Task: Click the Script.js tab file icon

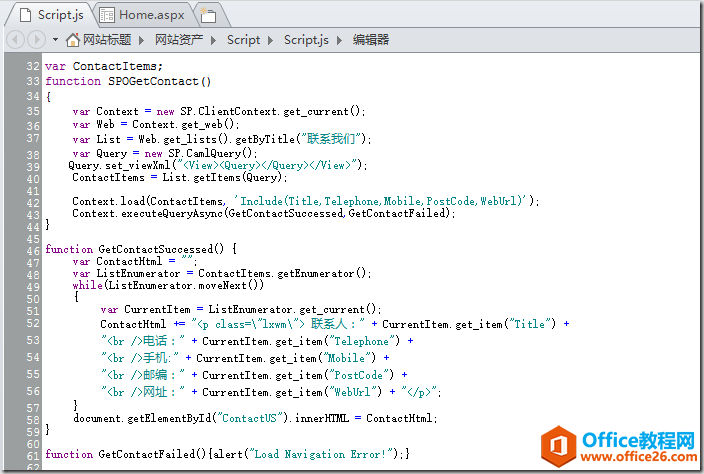Action: coord(24,15)
